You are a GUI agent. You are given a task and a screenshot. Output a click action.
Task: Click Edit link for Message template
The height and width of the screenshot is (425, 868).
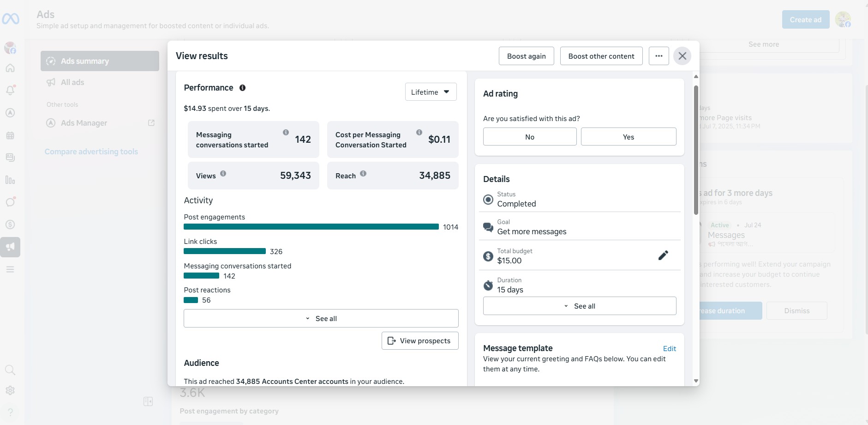pyautogui.click(x=669, y=349)
